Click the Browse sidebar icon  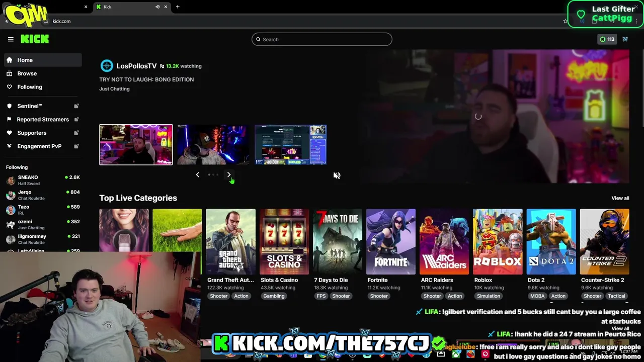click(10, 73)
